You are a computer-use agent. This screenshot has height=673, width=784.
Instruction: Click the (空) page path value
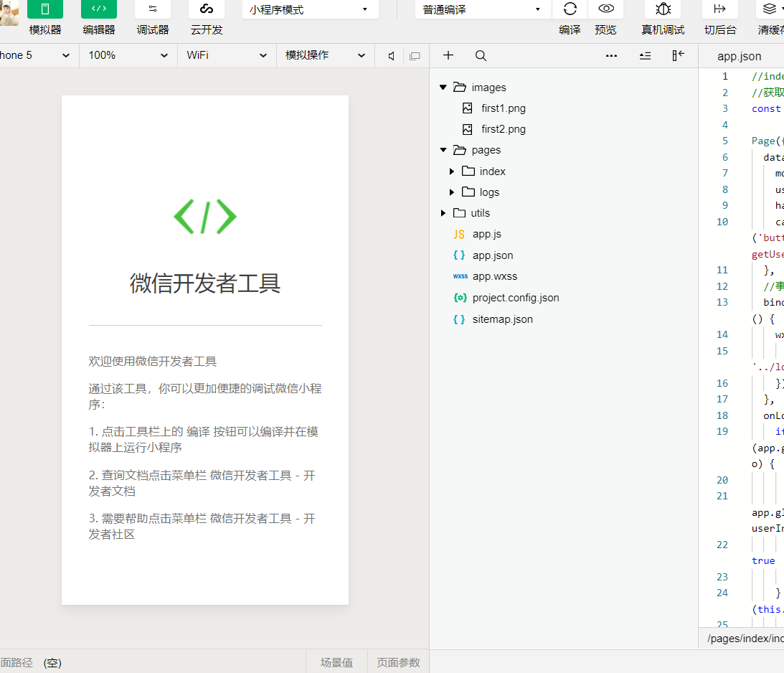tap(52, 663)
